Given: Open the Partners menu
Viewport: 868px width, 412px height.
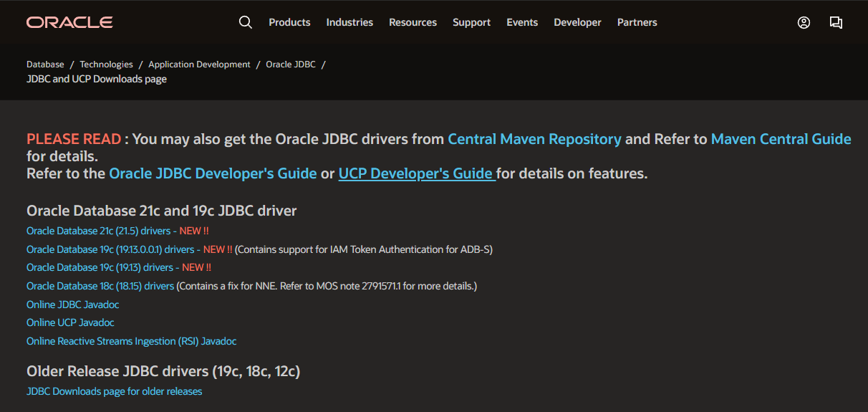Looking at the screenshot, I should [637, 22].
